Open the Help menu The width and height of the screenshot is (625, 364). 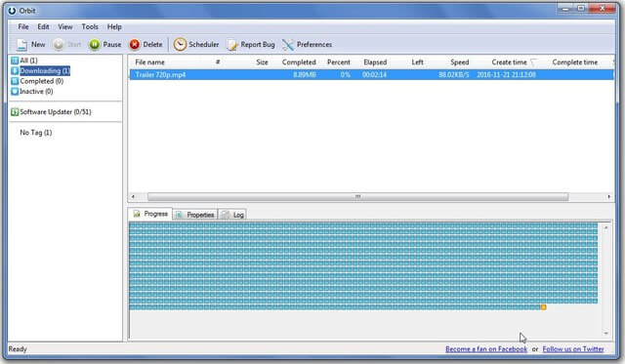point(114,26)
